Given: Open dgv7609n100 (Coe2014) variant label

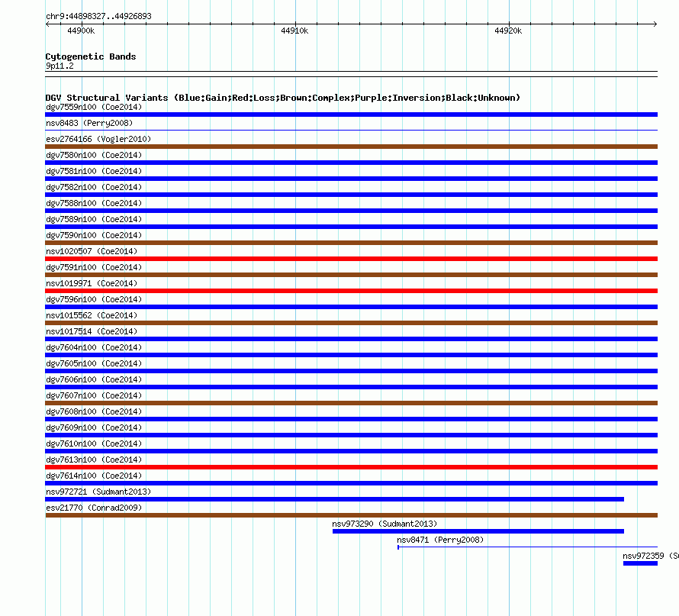Looking at the screenshot, I should tap(94, 427).
